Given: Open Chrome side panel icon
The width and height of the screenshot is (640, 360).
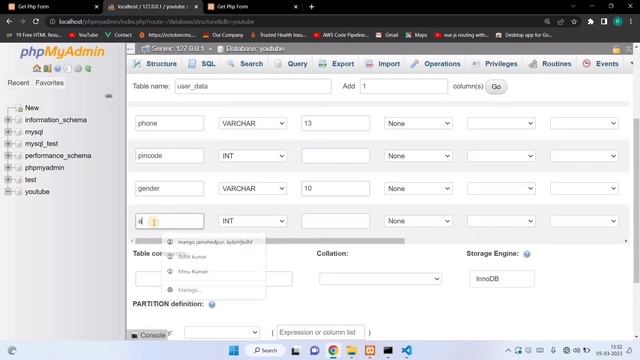Looking at the screenshot, I should point(604,21).
